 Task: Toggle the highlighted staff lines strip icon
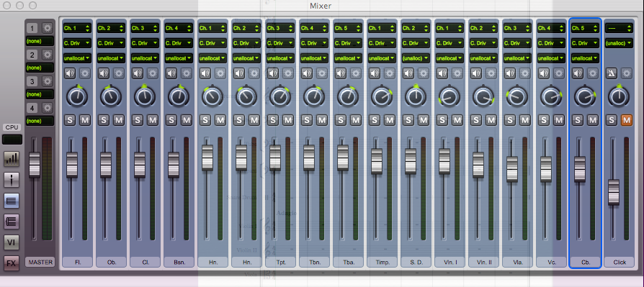tap(12, 201)
